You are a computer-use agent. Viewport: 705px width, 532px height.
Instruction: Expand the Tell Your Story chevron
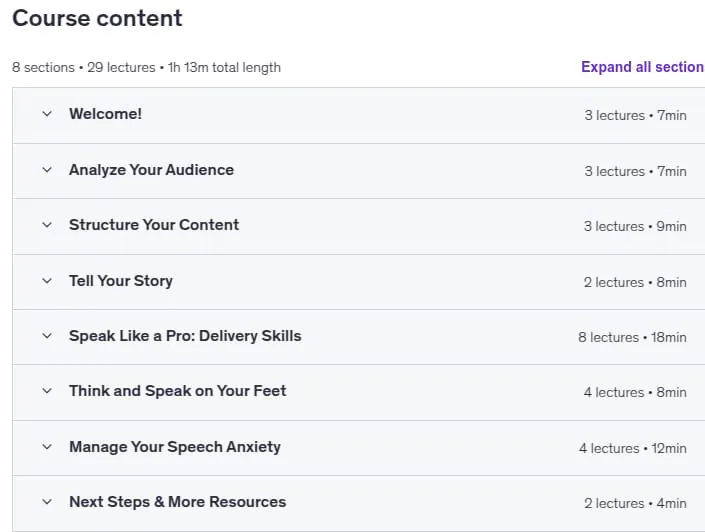point(47,281)
